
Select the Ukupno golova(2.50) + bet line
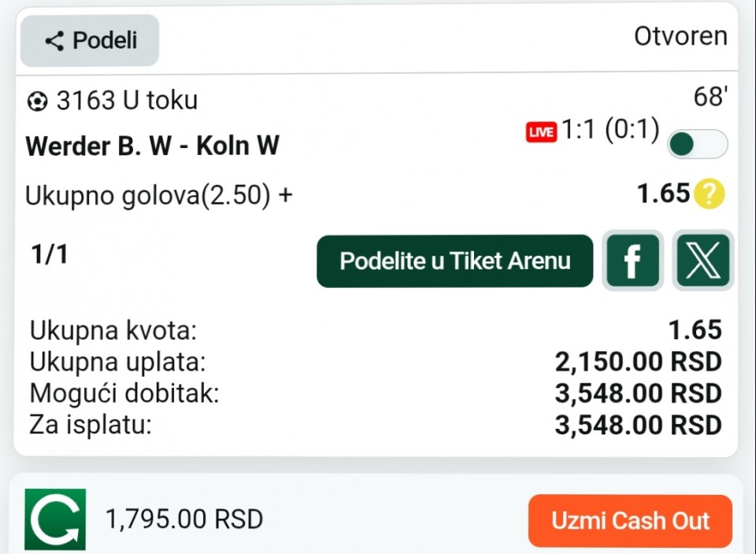click(x=158, y=195)
